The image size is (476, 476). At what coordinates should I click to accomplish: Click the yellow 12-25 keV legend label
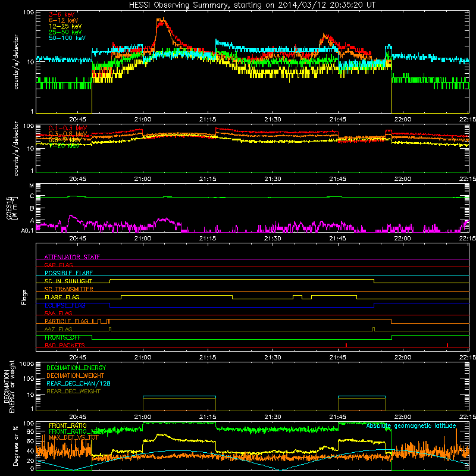[x=65, y=26]
